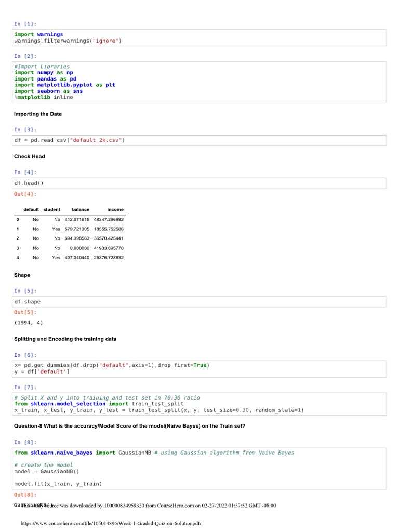This screenshot has height=532, width=399.
Task: Click the '%matplotlib inline' line
Action: 44,97
